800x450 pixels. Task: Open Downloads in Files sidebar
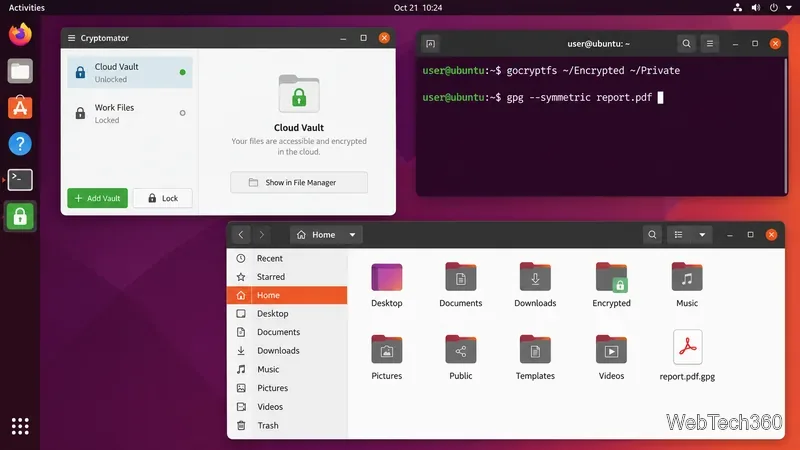pos(287,351)
